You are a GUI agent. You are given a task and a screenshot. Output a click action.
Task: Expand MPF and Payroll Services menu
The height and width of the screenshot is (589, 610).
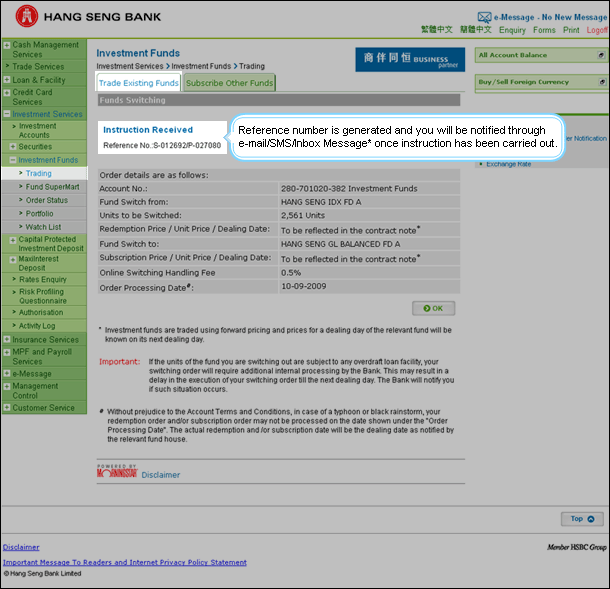coord(7,352)
